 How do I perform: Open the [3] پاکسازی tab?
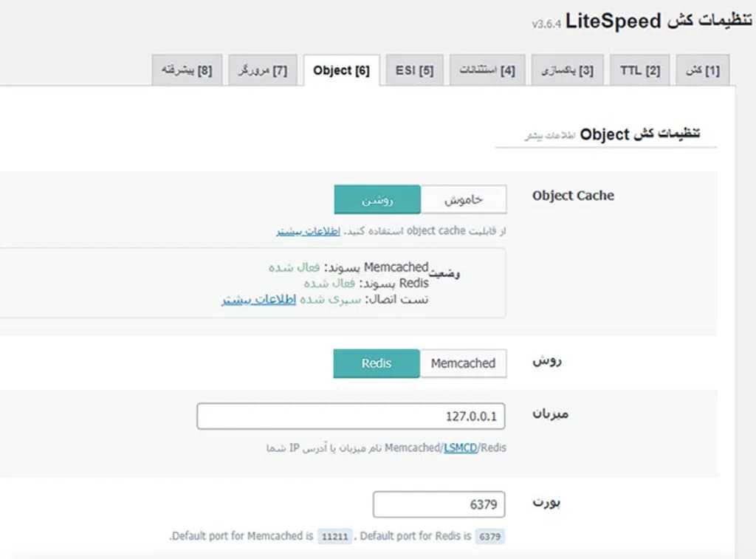(x=567, y=72)
